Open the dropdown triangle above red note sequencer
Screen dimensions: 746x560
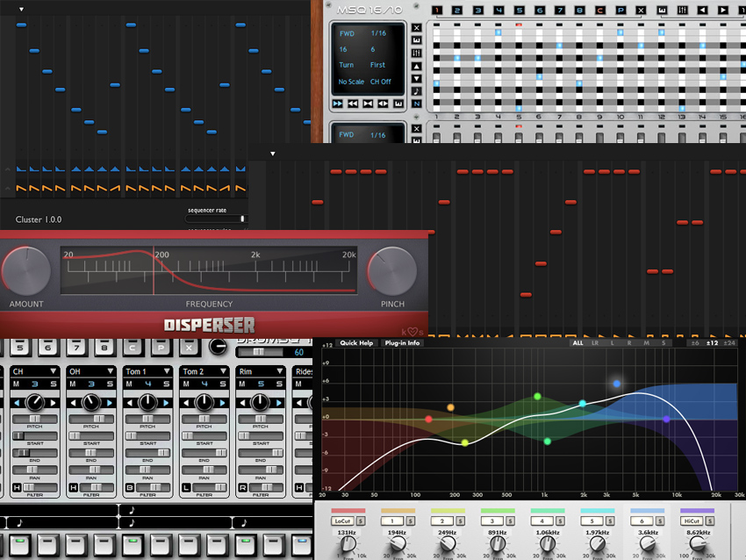click(x=273, y=154)
